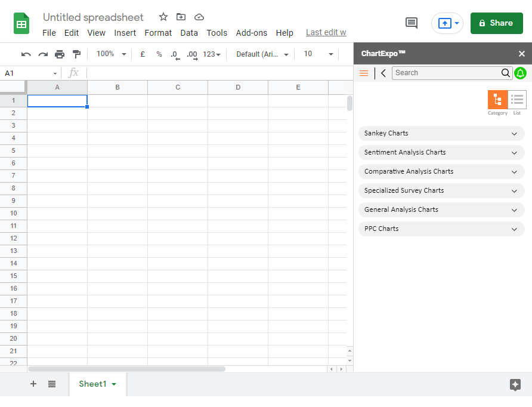
Task: Select the paint format roller icon
Action: click(x=77, y=54)
